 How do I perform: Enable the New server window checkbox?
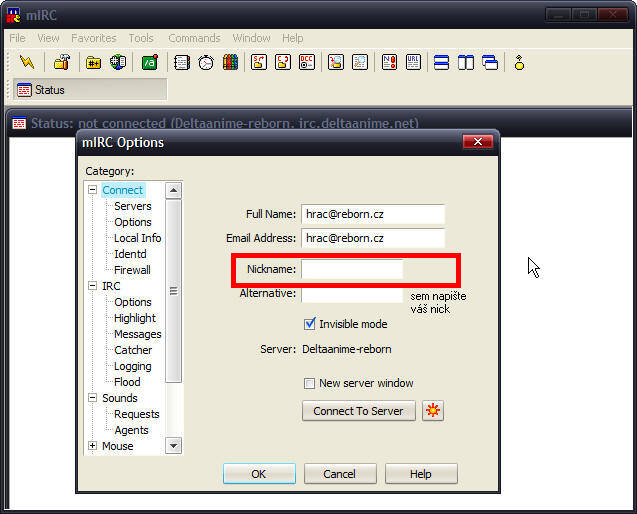pos(310,383)
